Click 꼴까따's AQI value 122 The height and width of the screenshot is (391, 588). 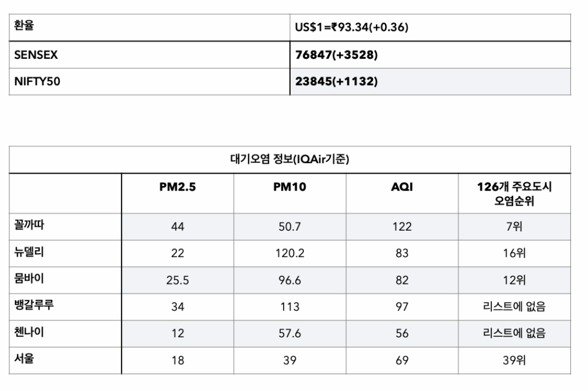(x=402, y=226)
